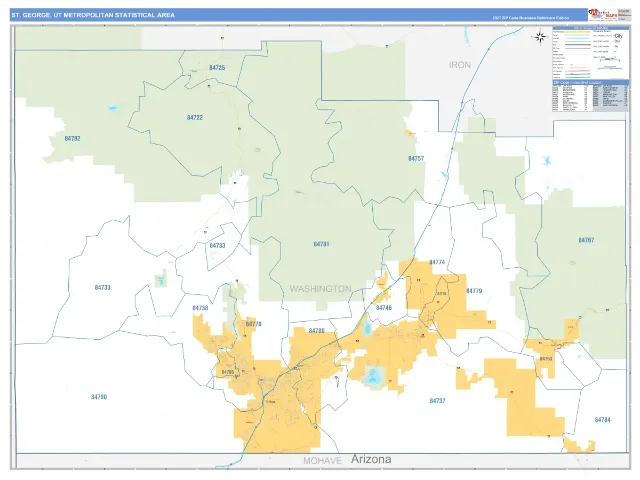Select ZIP code 84767 label
Viewport: 640px width, 480px height.
[586, 240]
